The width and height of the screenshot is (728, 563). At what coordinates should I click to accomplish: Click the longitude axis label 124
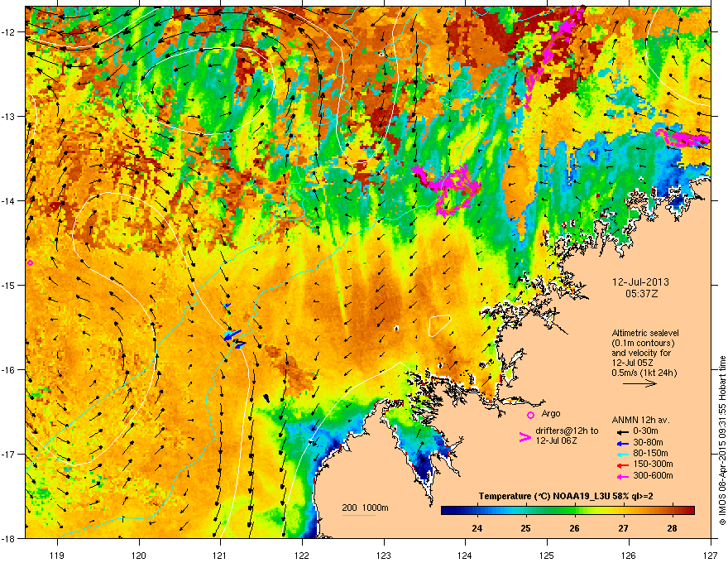tap(465, 555)
